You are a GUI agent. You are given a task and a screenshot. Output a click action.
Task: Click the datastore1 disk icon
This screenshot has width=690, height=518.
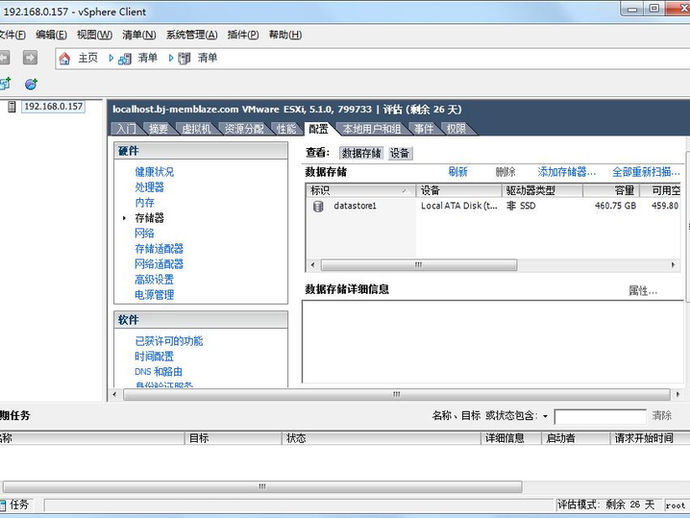[x=318, y=206]
